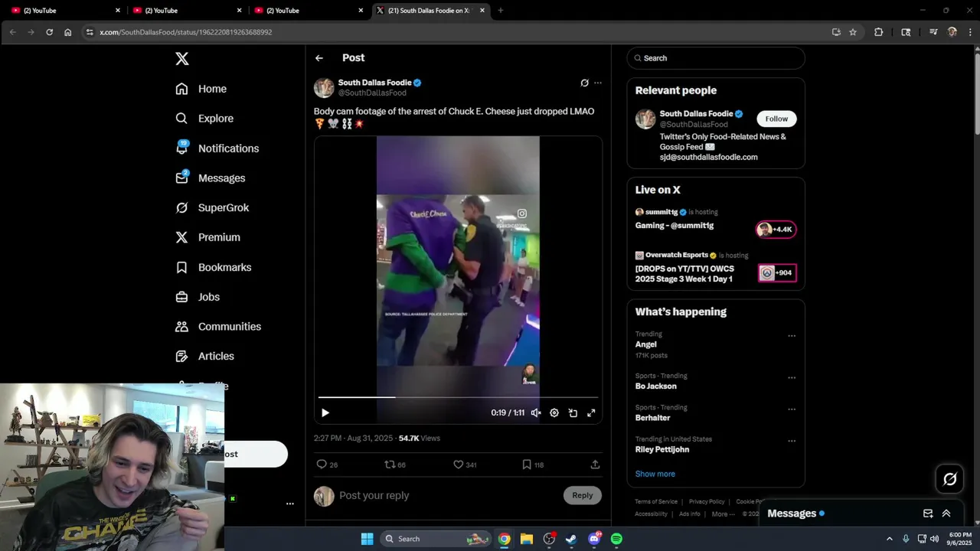980x551 pixels.
Task: Seek on the video progress bar
Action: [x=458, y=397]
